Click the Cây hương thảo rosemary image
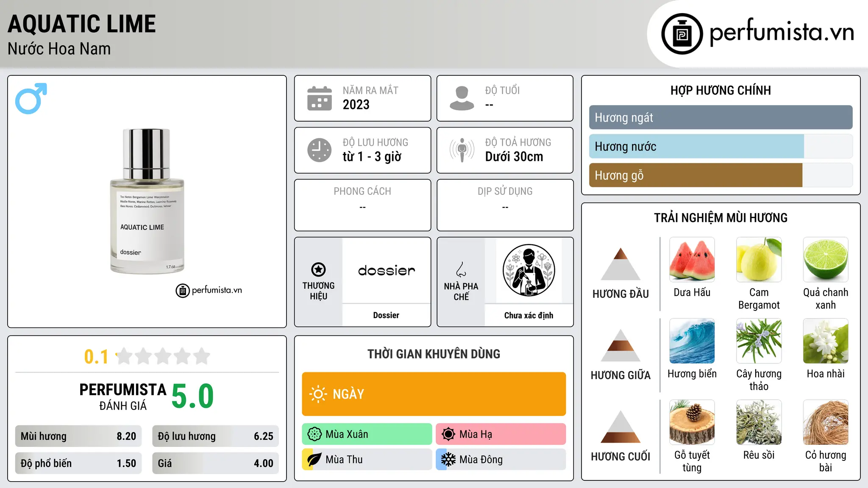Screen dimensions: 868x488 [x=759, y=341]
